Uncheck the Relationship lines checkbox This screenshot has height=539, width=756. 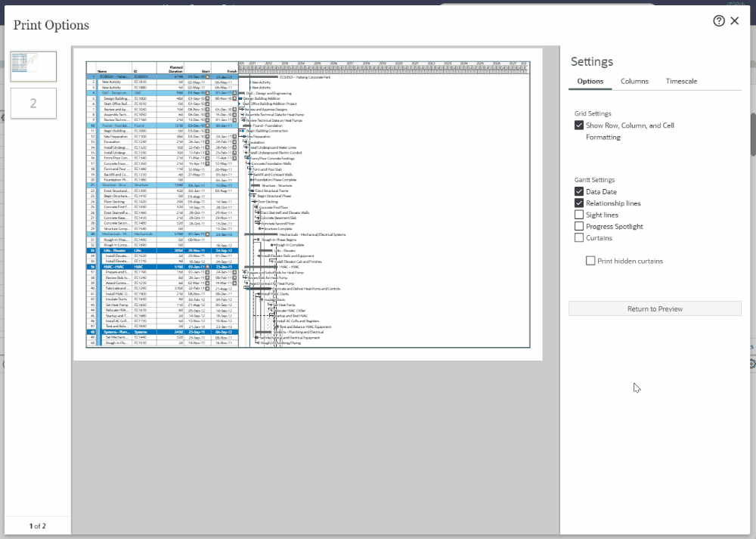click(x=579, y=203)
